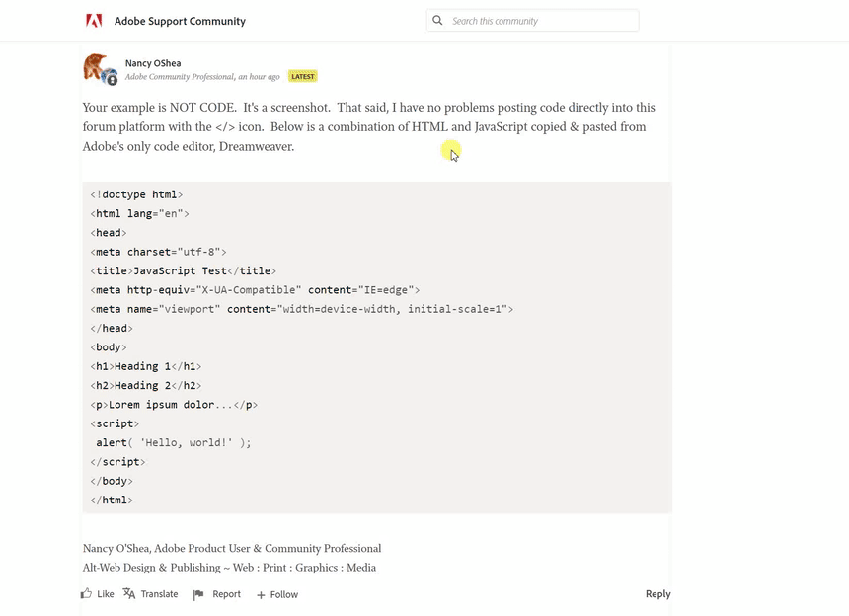849x616 pixels.
Task: Click the Report text button
Action: click(226, 594)
